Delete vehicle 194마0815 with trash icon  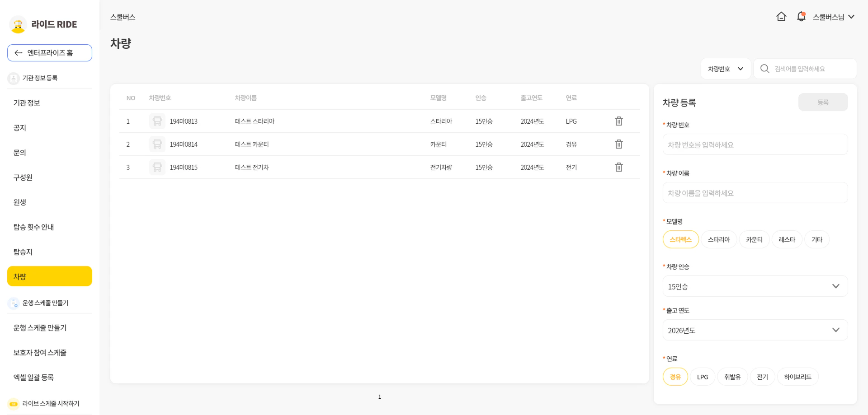coord(619,167)
